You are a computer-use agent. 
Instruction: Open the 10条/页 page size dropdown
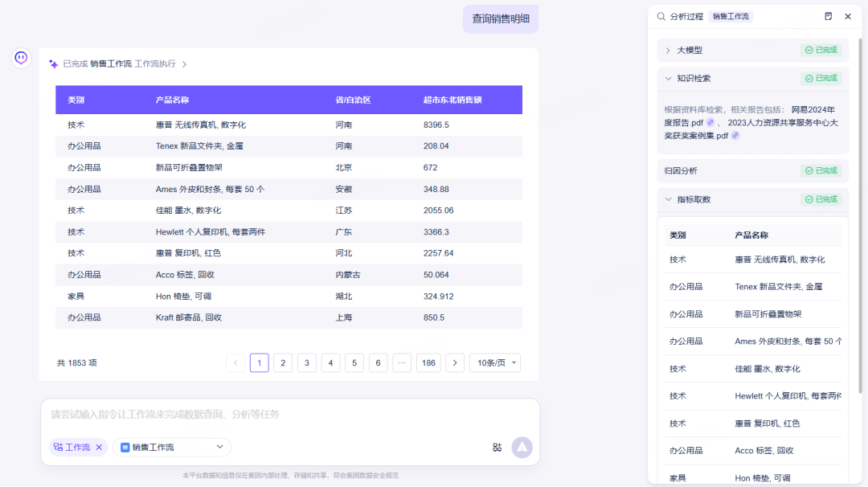click(x=495, y=363)
